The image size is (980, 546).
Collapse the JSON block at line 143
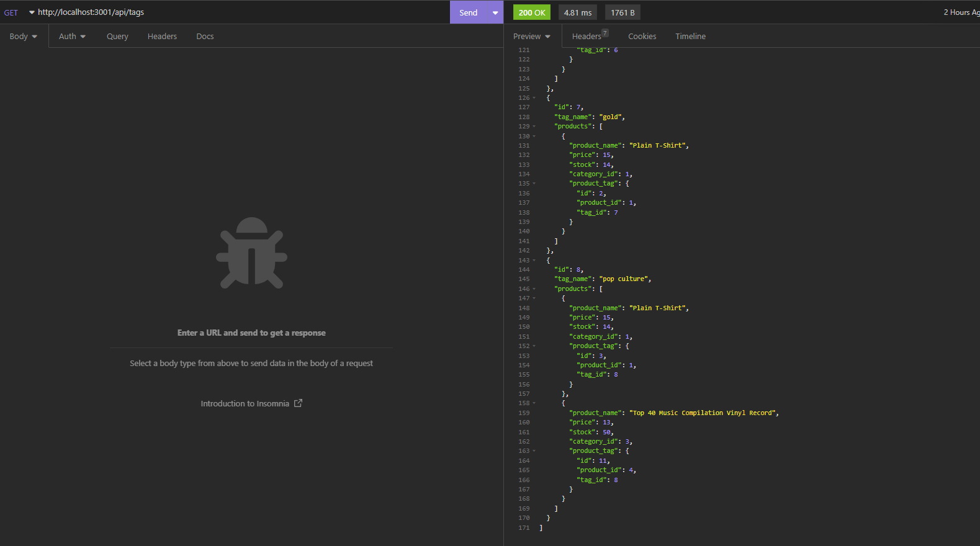(x=534, y=261)
